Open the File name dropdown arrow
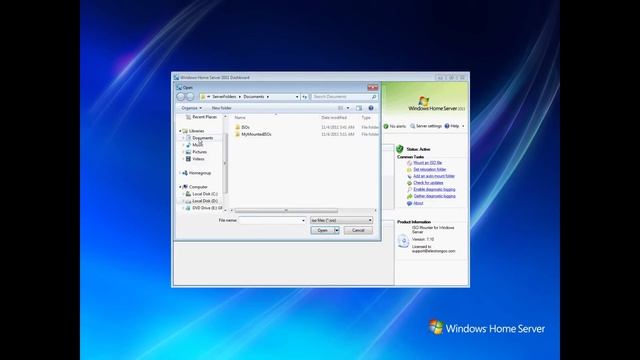 click(303, 220)
